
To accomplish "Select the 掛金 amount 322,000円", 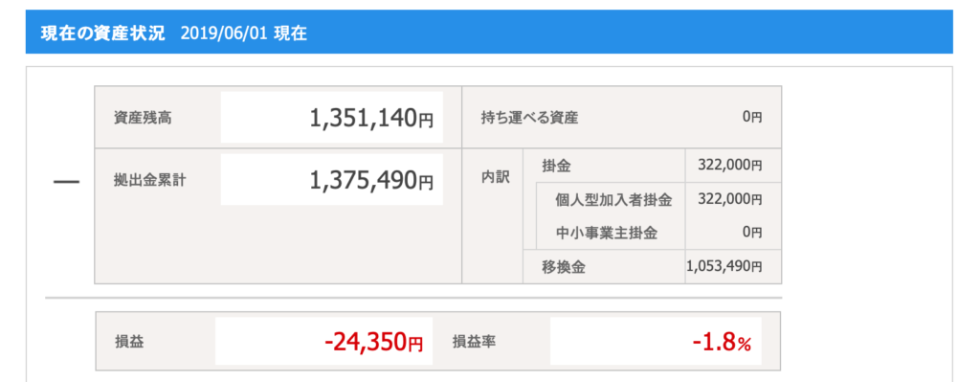I will tap(731, 166).
